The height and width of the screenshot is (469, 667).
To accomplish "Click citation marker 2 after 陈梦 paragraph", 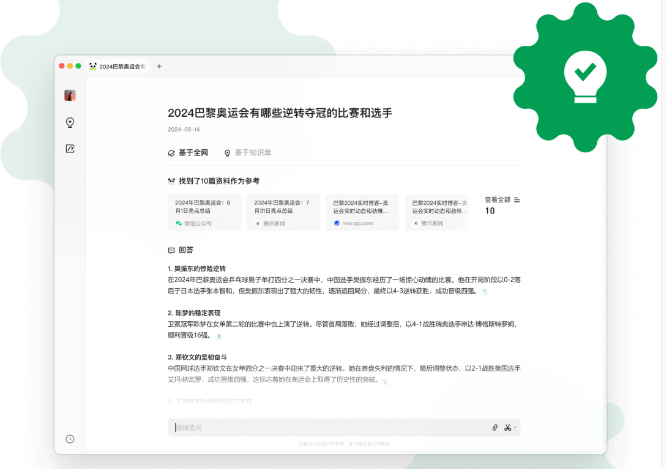I will tap(219, 336).
